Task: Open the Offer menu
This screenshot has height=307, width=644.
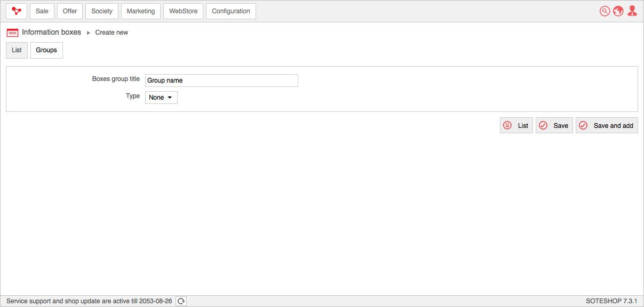Action: click(70, 11)
